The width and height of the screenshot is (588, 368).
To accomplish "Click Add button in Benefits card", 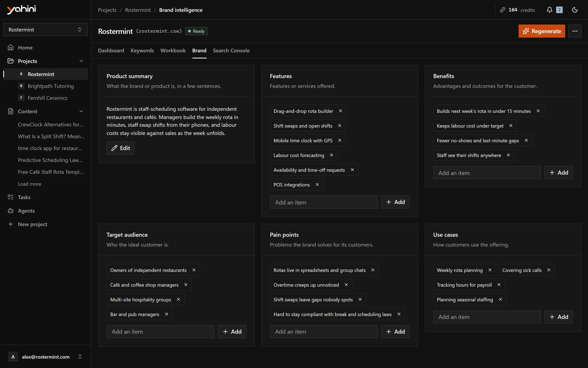I will pos(558,173).
